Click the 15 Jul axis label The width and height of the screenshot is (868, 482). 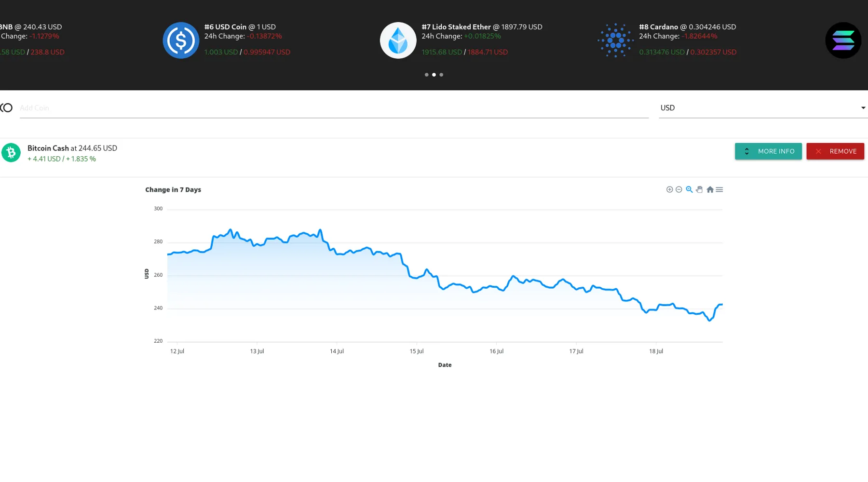(417, 351)
